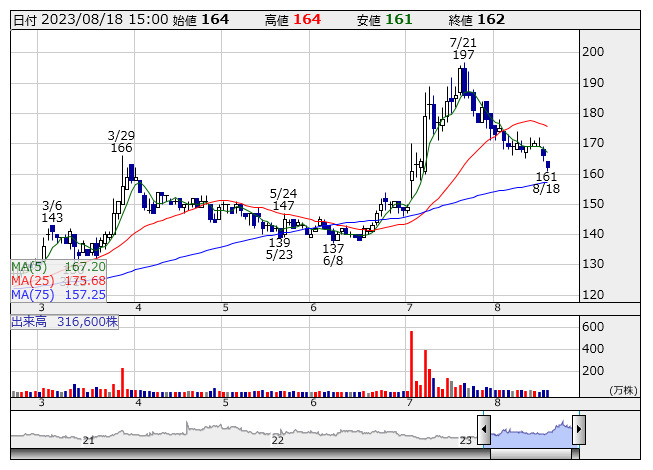The image size is (653, 470).
Task: Click the year 22 marker in the navigator
Action: [277, 440]
